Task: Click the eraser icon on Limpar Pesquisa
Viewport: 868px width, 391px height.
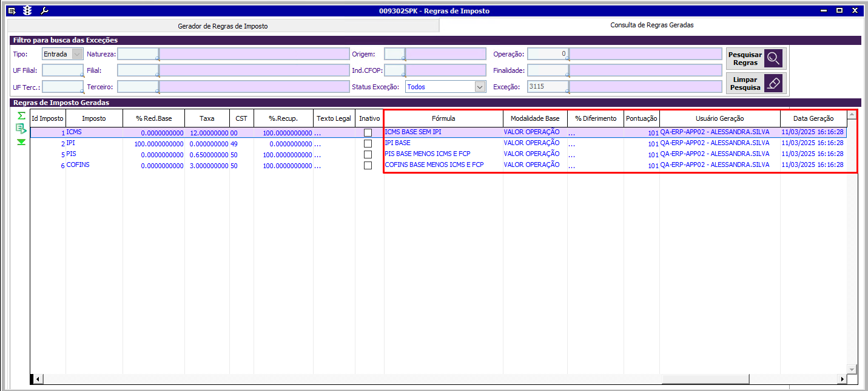Action: [774, 83]
